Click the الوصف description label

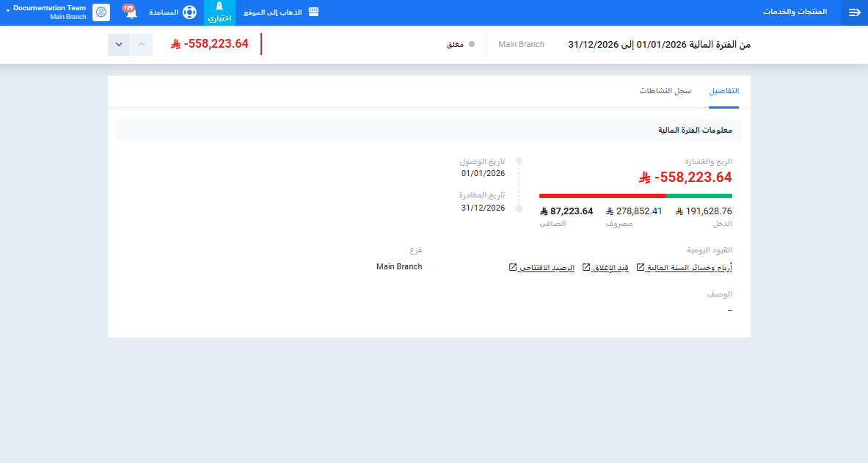click(x=719, y=294)
